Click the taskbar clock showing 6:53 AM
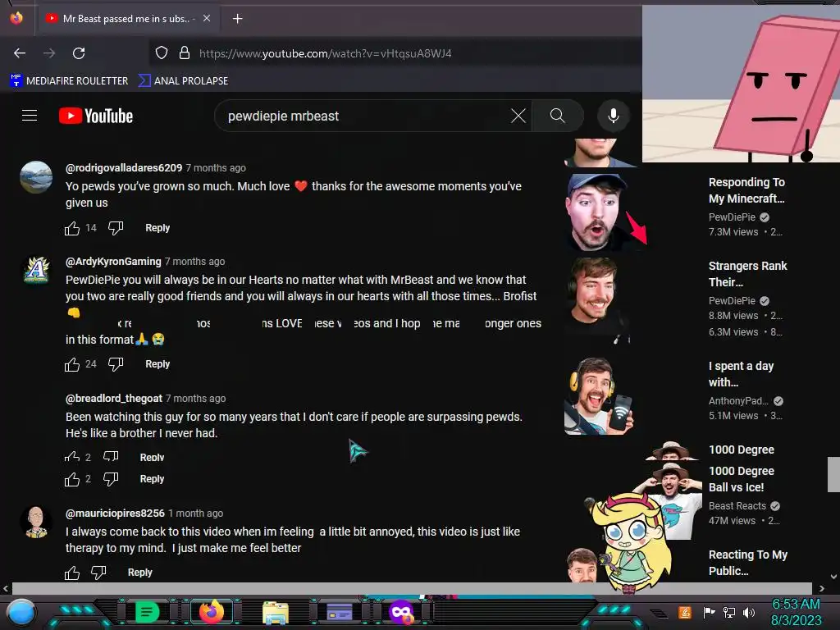The height and width of the screenshot is (630, 840). pyautogui.click(x=796, y=612)
